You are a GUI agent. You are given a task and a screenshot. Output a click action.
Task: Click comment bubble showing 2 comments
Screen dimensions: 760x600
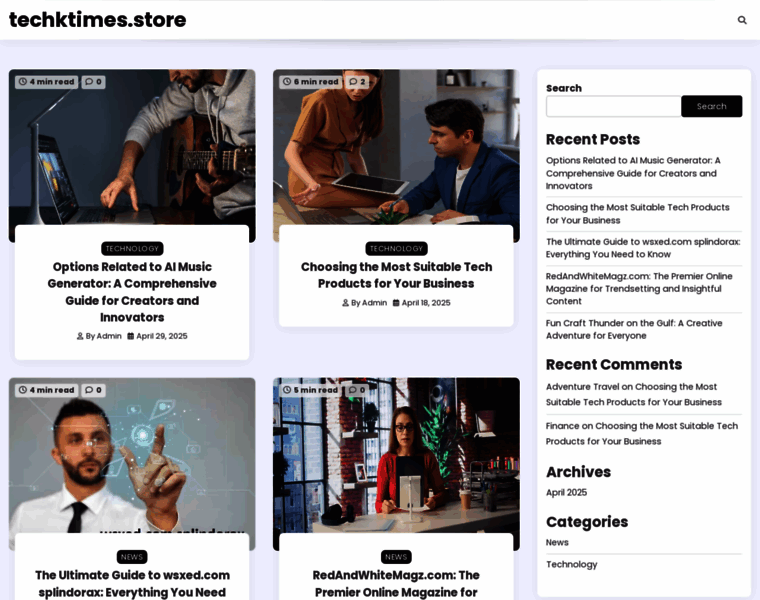pos(357,82)
